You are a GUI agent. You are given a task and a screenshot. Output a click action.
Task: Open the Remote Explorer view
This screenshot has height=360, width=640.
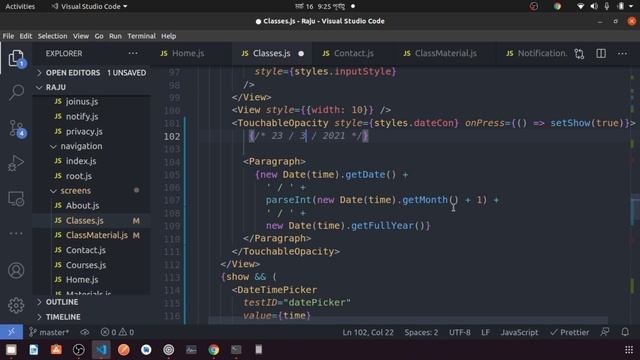coord(16,199)
